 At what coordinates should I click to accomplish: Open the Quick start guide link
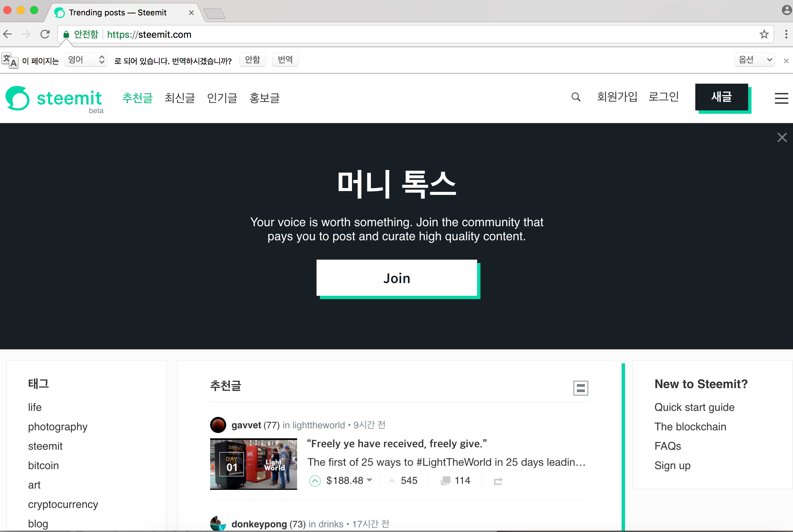(694, 407)
